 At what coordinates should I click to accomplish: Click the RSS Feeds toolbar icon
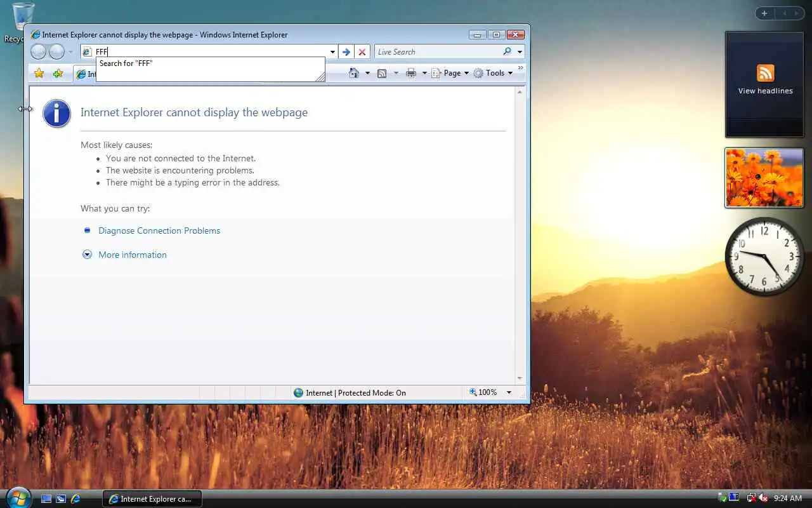click(382, 73)
